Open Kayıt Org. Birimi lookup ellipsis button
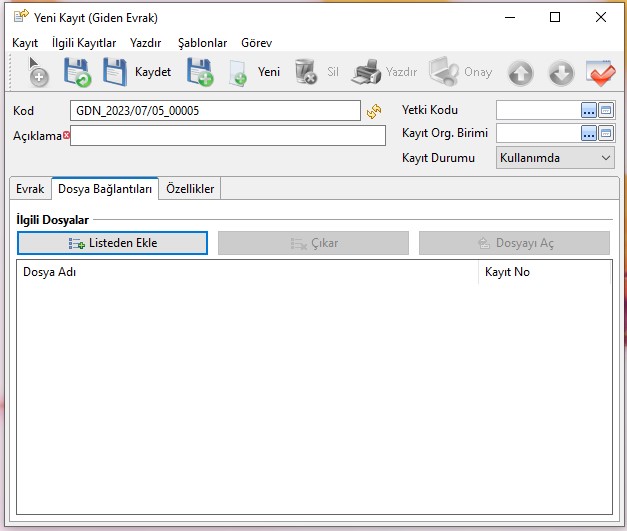 pos(589,133)
